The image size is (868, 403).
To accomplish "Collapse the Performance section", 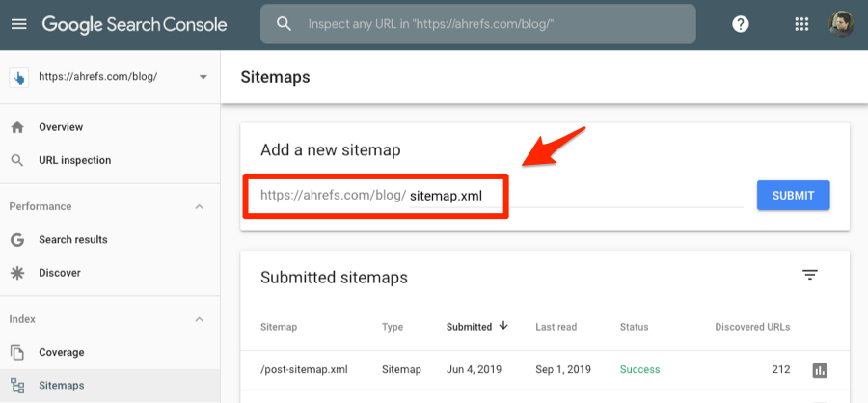I will coord(200,206).
